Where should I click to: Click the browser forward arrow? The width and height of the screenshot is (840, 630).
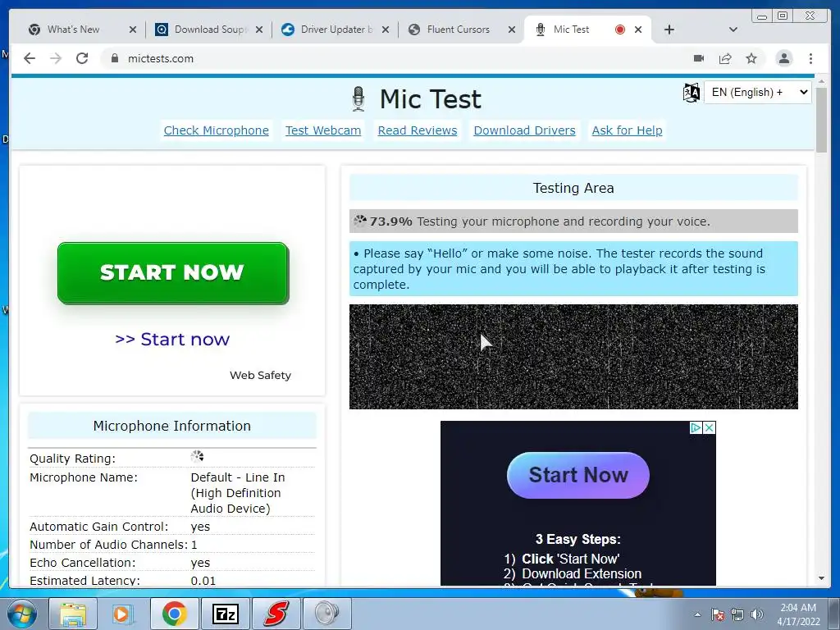(x=56, y=58)
